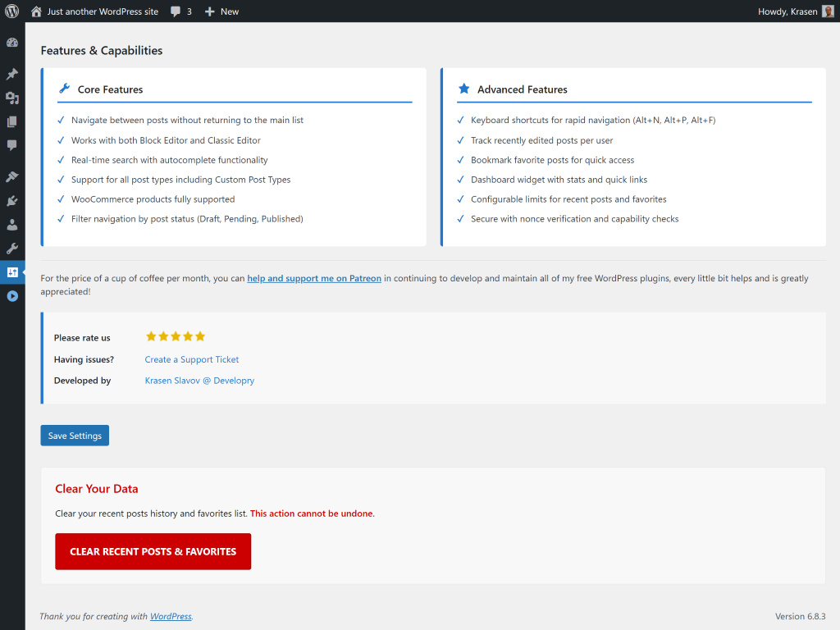Click 'This action cannot be undone.' warning
This screenshot has height=630, width=840.
313,514
